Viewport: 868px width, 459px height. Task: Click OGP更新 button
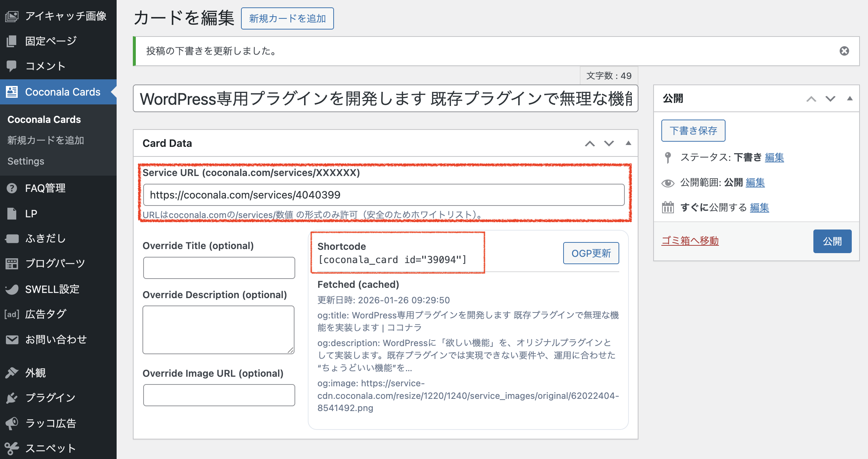click(591, 253)
